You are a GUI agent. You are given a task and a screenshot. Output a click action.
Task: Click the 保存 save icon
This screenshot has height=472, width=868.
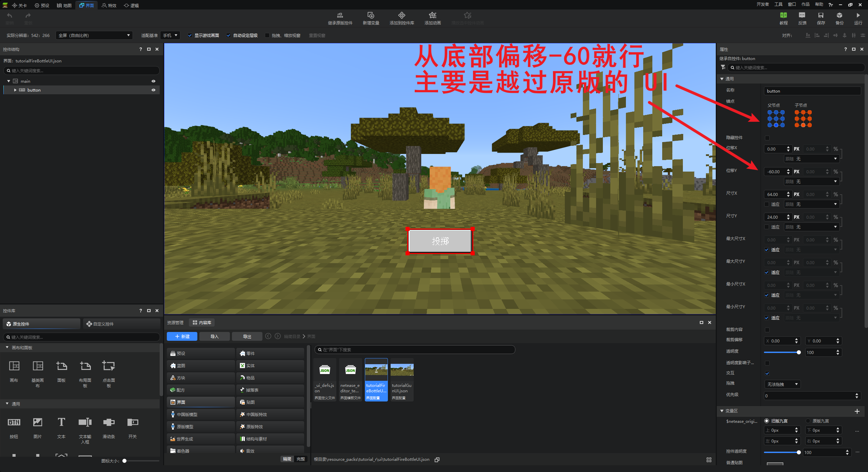pos(821,15)
